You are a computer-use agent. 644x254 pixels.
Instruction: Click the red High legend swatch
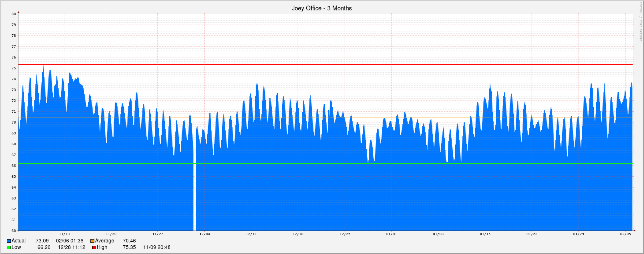click(94, 247)
